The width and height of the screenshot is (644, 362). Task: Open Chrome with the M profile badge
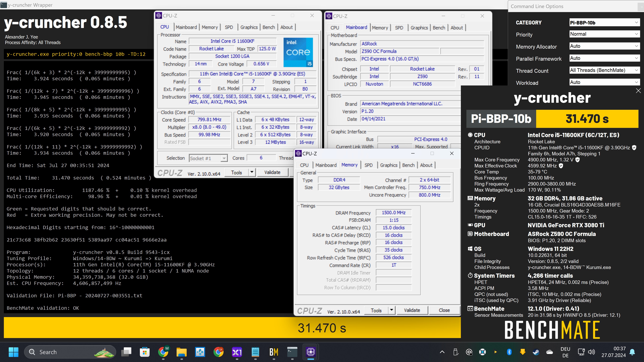point(163,352)
